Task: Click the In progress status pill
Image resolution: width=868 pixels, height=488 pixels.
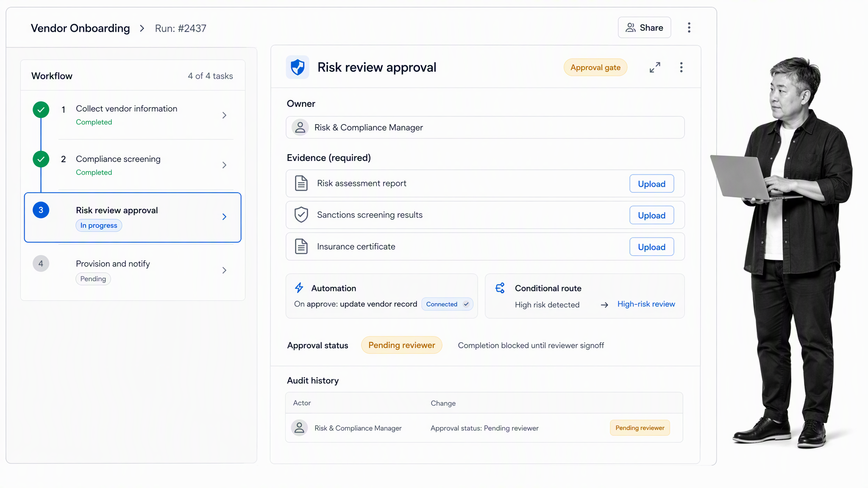Action: 99,225
